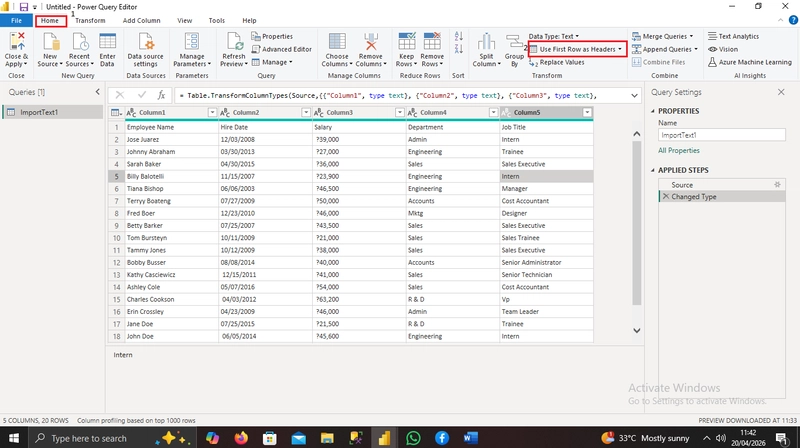Screen dimensions: 800x448
Task: Select the Column2 header
Action: (265, 112)
